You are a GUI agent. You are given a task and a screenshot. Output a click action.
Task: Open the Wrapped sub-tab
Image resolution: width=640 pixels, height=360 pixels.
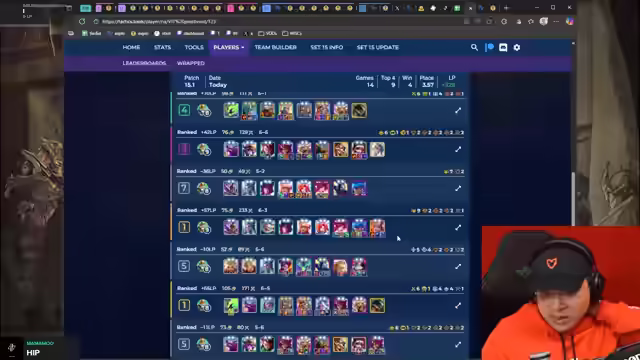click(x=191, y=63)
